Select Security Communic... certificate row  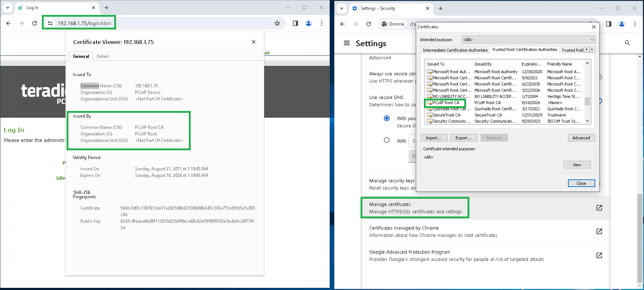tap(504, 121)
